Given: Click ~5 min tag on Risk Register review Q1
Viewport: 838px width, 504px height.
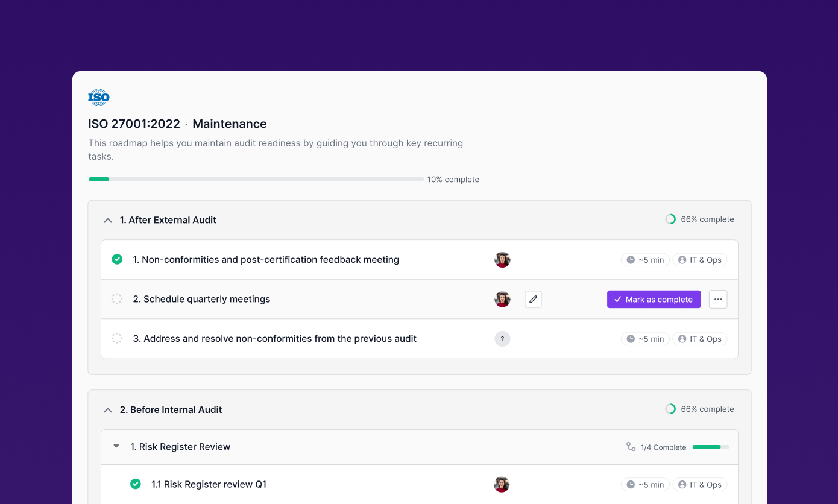Looking at the screenshot, I should point(645,485).
